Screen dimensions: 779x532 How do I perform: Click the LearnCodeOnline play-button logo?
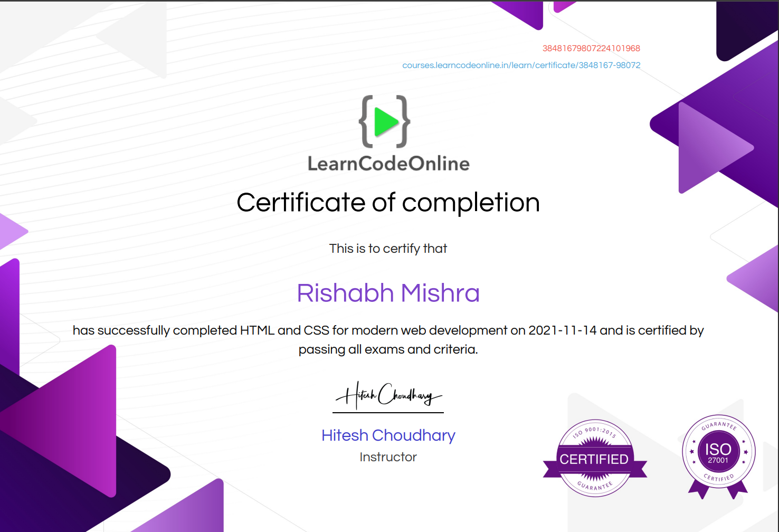pos(385,121)
